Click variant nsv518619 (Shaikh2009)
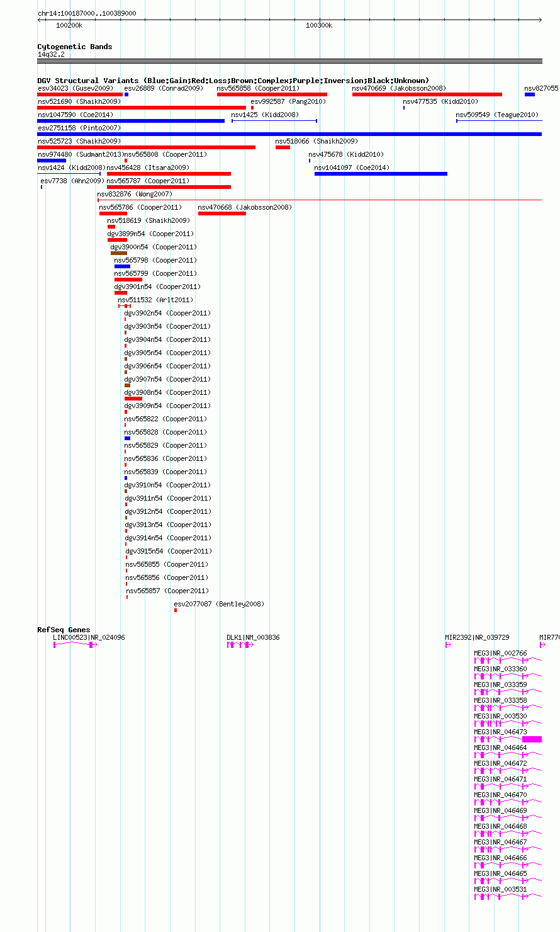560x932 pixels. tap(148, 220)
